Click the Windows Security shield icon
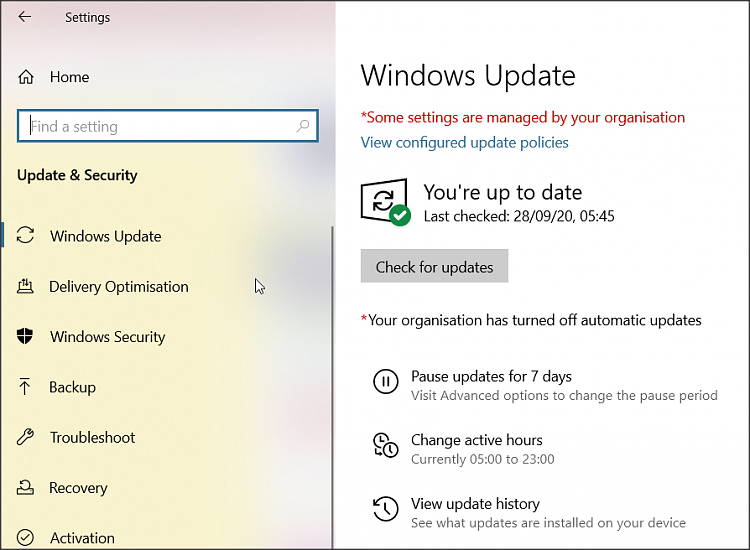Viewport: 750px width, 550px height. (25, 336)
